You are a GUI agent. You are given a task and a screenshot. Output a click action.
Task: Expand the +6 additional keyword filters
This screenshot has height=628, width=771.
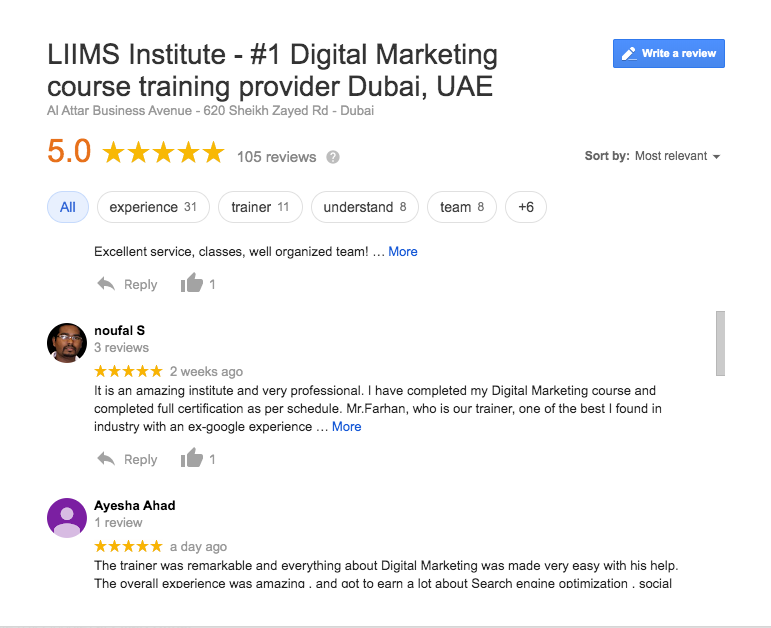pos(526,207)
